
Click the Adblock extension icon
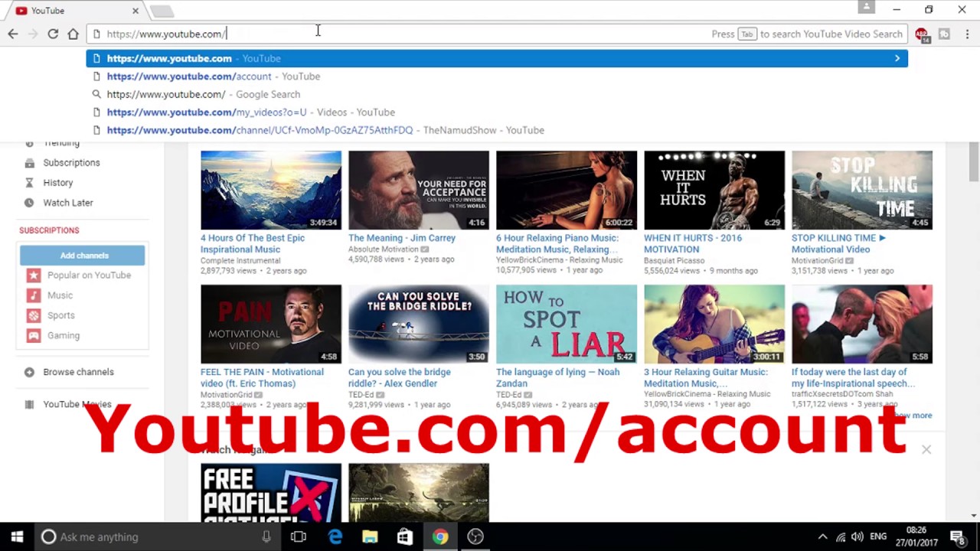pos(922,34)
